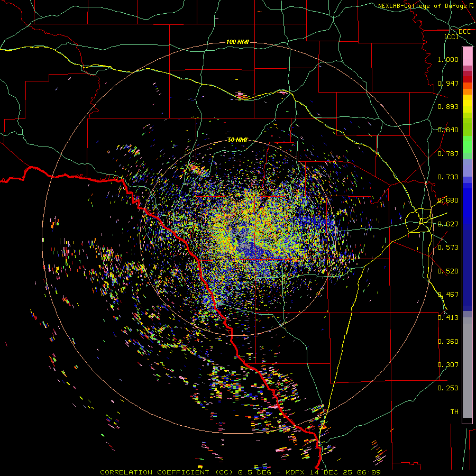Screen dimensions: 476x476
Task: Click the 0.520 scale value
Action: [448, 271]
